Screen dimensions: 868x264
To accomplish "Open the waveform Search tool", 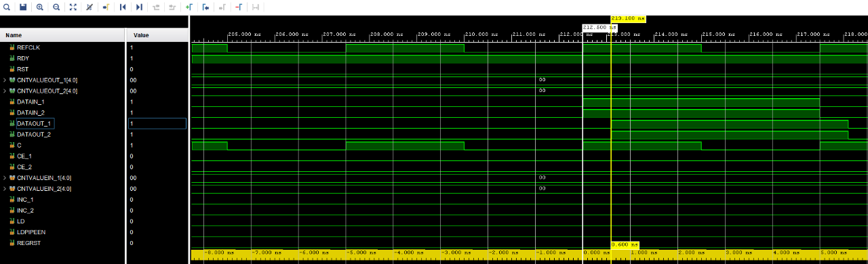I will [6, 7].
